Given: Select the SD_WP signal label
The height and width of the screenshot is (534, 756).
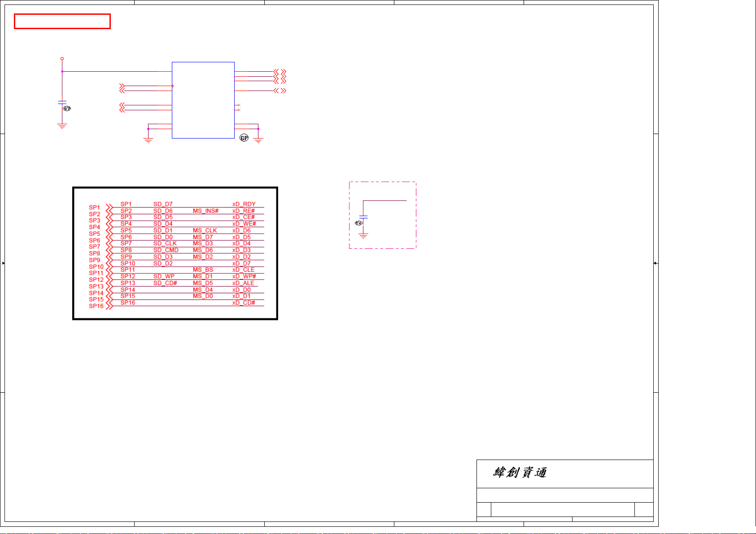Looking at the screenshot, I should (164, 277).
